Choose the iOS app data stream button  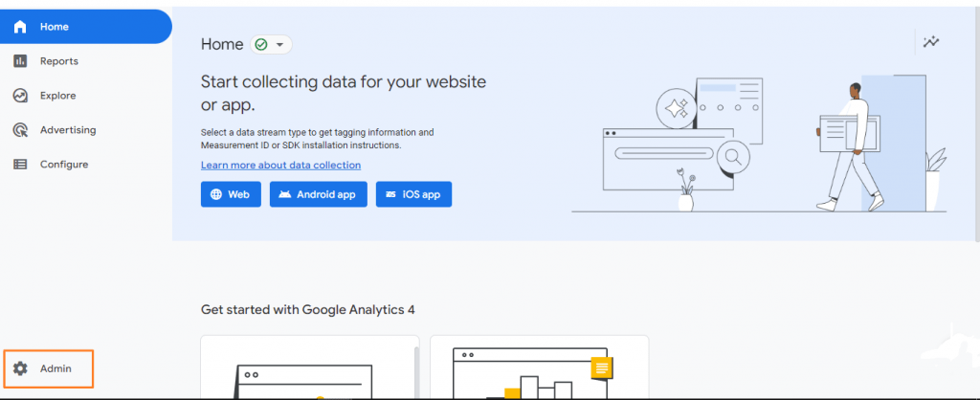[413, 194]
